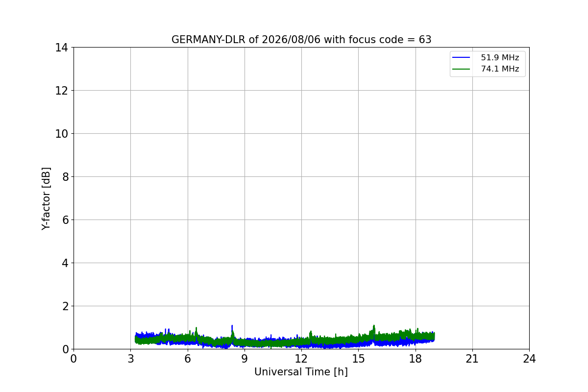Image resolution: width=588 pixels, height=392 pixels.
Task: Click the y-axis tick label 14
Action: 62,48
